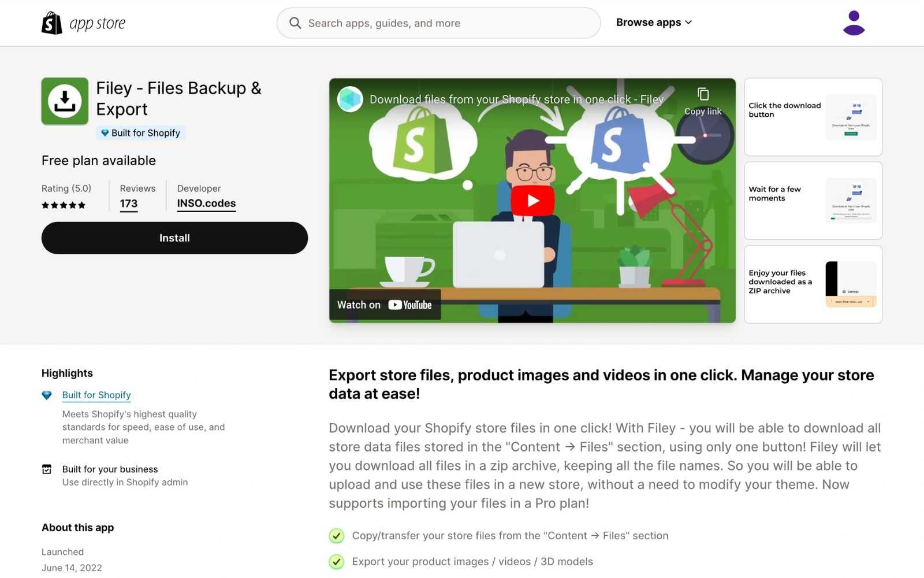
Task: Click the 'Use directly in Shopify admin' text
Action: pyautogui.click(x=125, y=482)
